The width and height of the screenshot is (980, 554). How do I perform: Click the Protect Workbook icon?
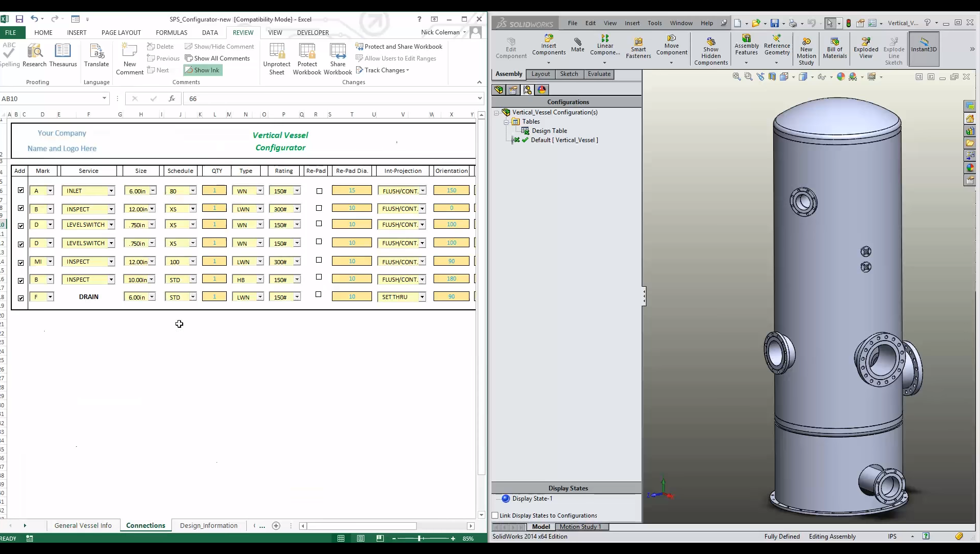tap(307, 59)
